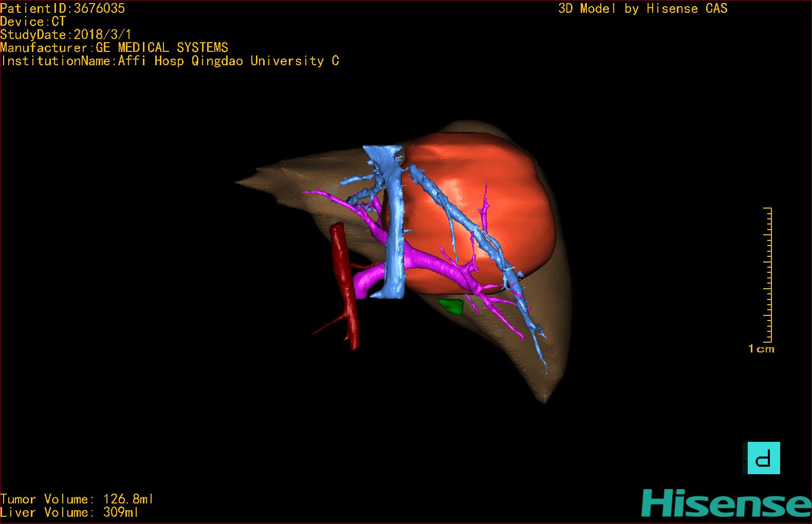Click the Liver Volume 309ml readout
Image resolution: width=812 pixels, height=524 pixels.
[x=69, y=512]
